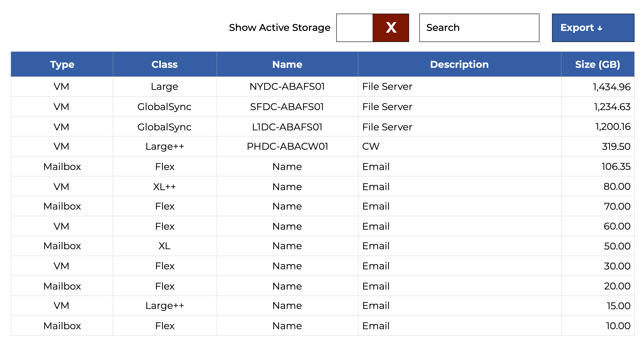
Task: Sort by the Description column header
Action: [459, 64]
